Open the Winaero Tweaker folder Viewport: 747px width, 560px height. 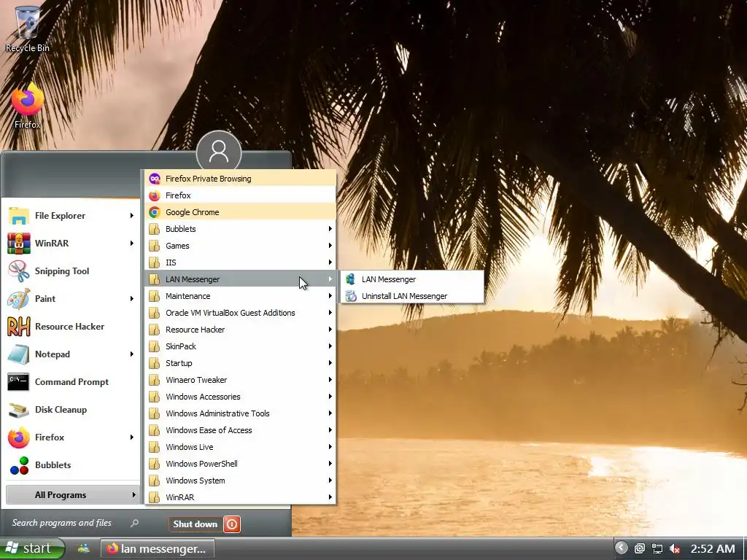(x=240, y=380)
